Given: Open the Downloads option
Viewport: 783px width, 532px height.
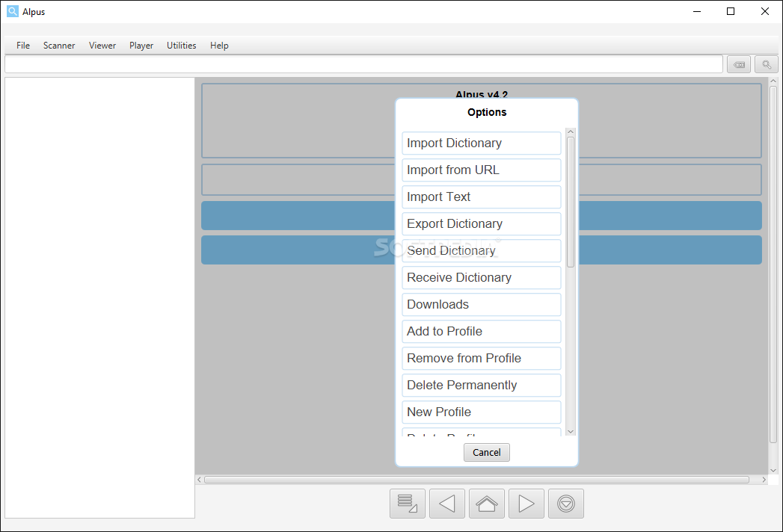Looking at the screenshot, I should (x=482, y=305).
